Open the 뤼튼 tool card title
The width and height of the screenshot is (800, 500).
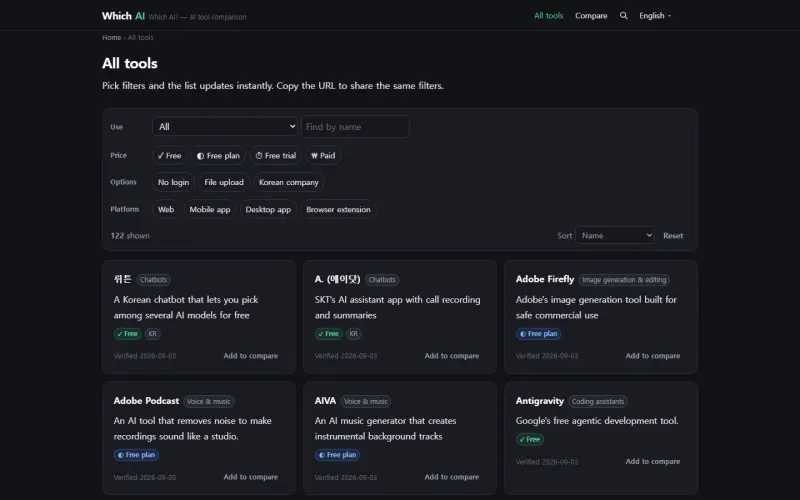[x=122, y=279]
